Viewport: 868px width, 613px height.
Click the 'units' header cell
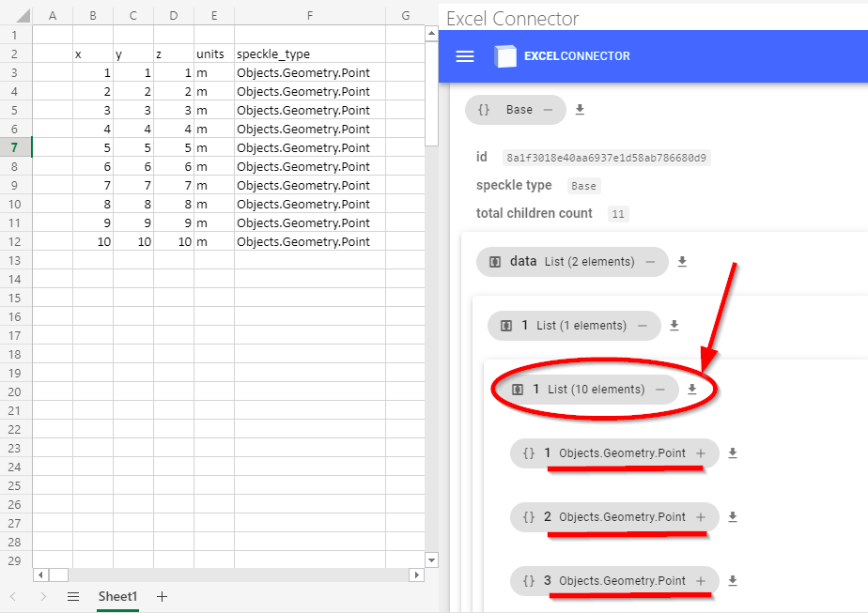tap(214, 54)
